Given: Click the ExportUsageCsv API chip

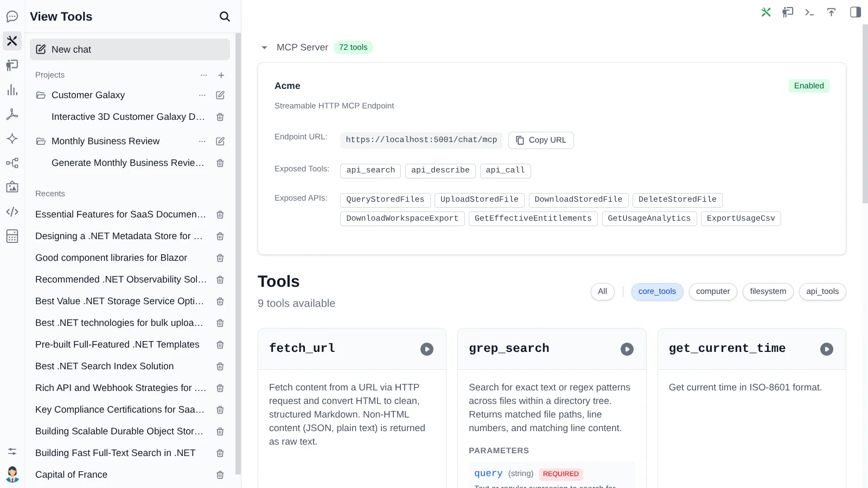Looking at the screenshot, I should pyautogui.click(x=741, y=219).
